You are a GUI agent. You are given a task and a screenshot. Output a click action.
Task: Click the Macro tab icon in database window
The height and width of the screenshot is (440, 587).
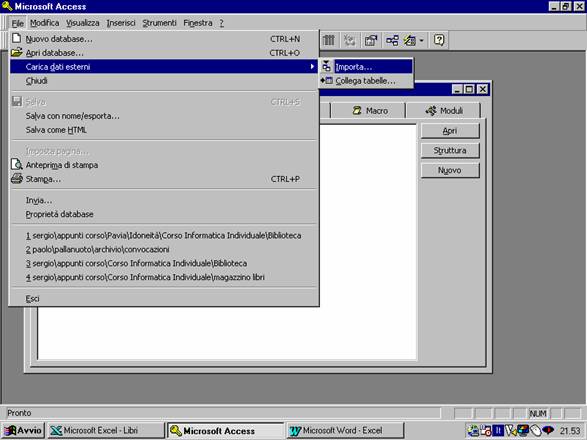(357, 110)
